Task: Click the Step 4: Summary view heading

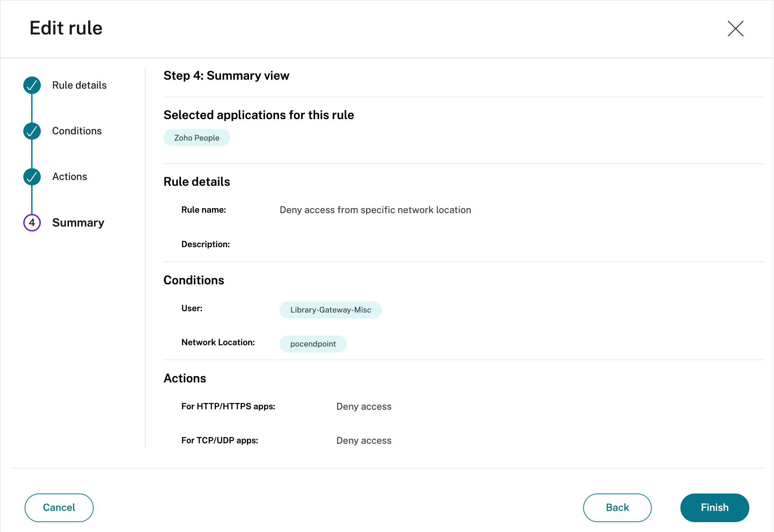Action: [226, 76]
